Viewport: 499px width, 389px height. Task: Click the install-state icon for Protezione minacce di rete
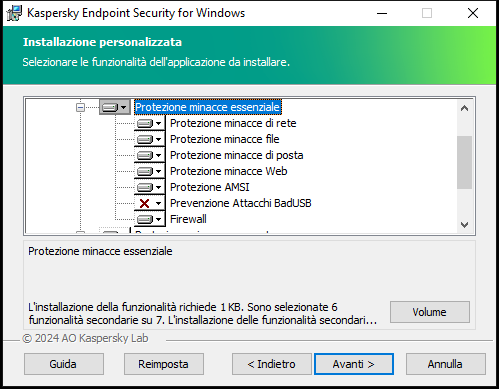pos(145,123)
